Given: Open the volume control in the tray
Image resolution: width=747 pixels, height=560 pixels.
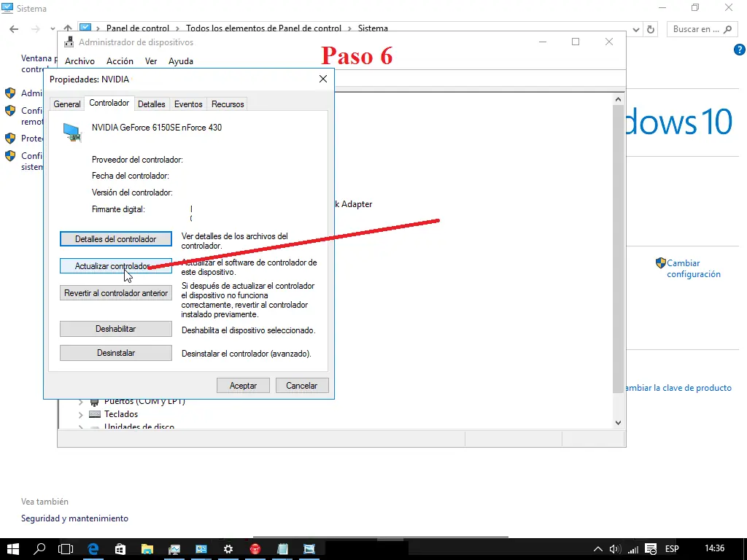Looking at the screenshot, I should (614, 549).
